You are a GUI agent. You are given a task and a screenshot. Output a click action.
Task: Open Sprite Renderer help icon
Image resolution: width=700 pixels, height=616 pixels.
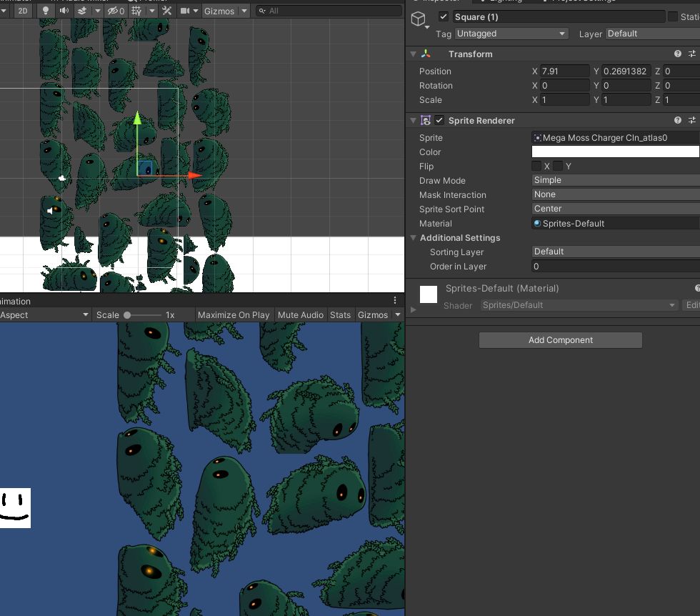678,120
